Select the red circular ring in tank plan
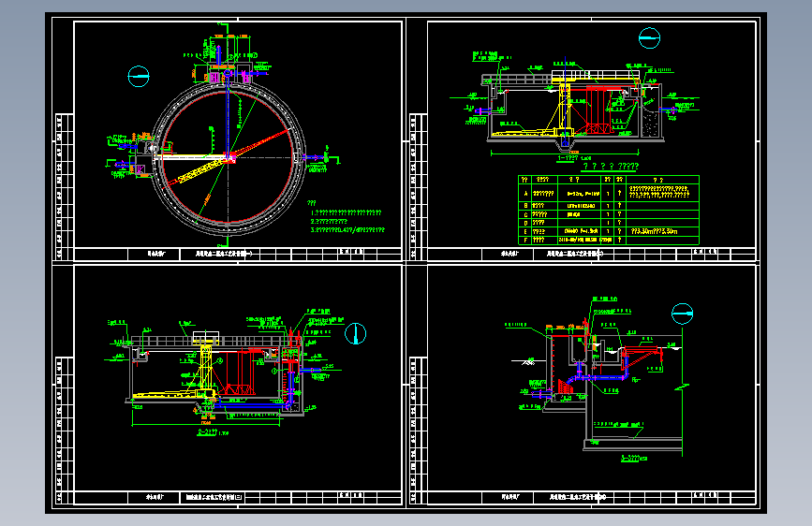 point(228,157)
